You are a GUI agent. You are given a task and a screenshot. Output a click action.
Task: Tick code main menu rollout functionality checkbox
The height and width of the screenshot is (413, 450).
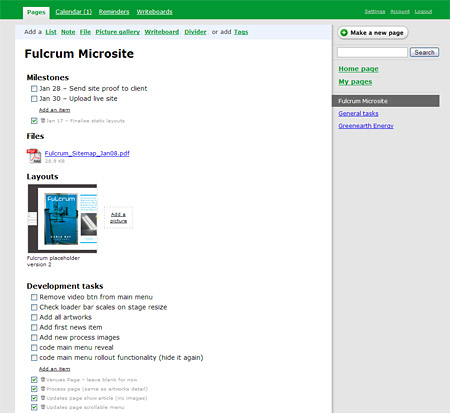pos(34,358)
